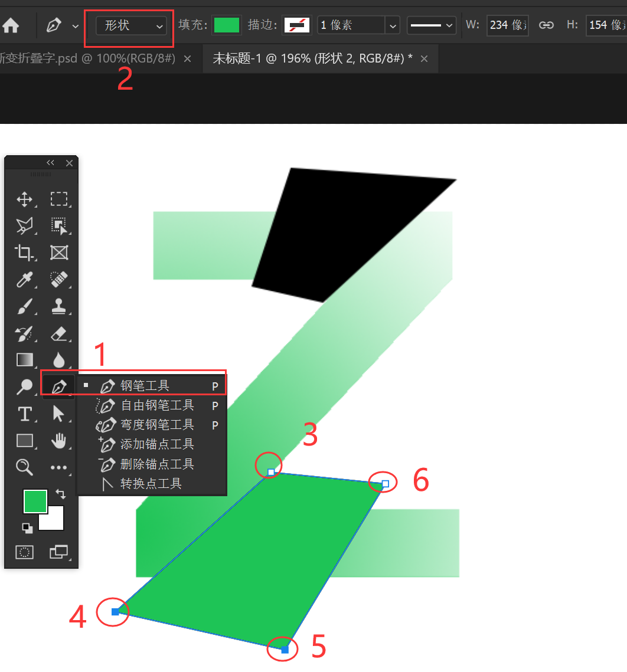This screenshot has height=672, width=627.
Task: Select the Frame tool
Action: 59,253
